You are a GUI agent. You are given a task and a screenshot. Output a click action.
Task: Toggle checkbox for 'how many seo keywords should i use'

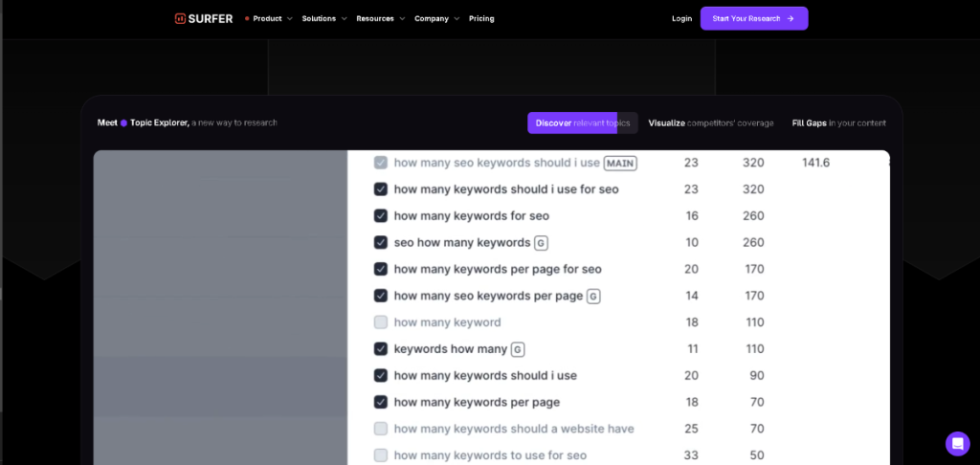click(x=381, y=163)
